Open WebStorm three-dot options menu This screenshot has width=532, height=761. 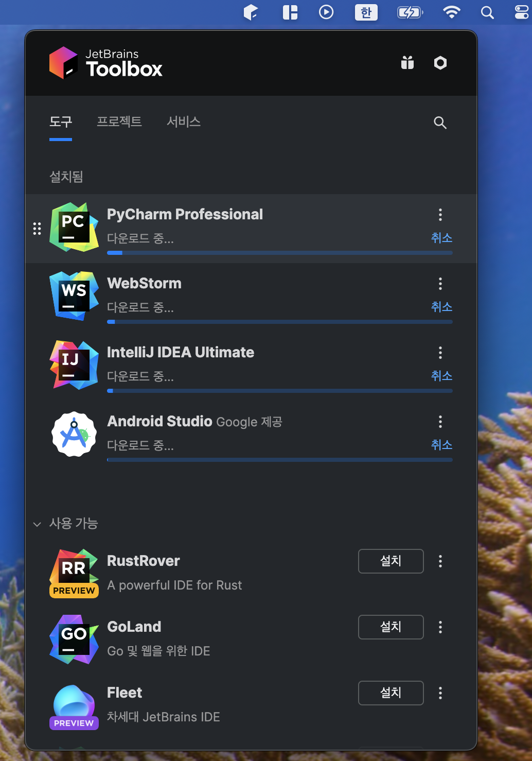tap(440, 284)
